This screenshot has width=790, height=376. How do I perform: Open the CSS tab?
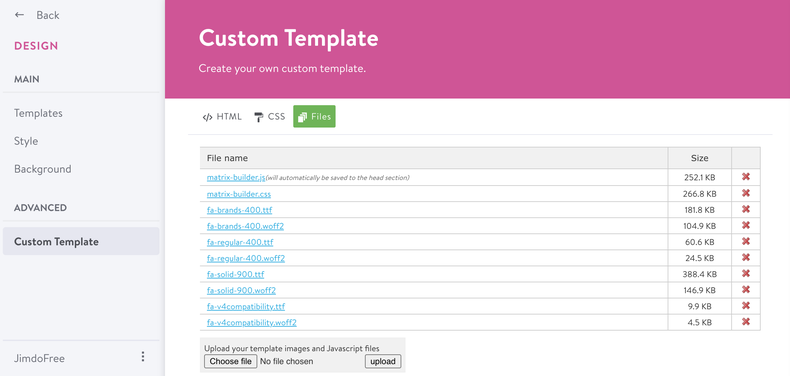click(270, 117)
